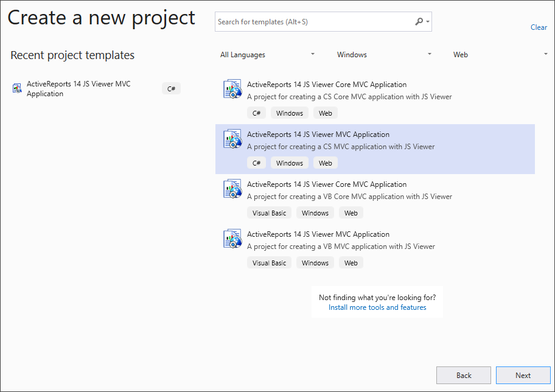The image size is (555, 392).
Task: Click the C# badge beside the recent template
Action: pos(171,88)
